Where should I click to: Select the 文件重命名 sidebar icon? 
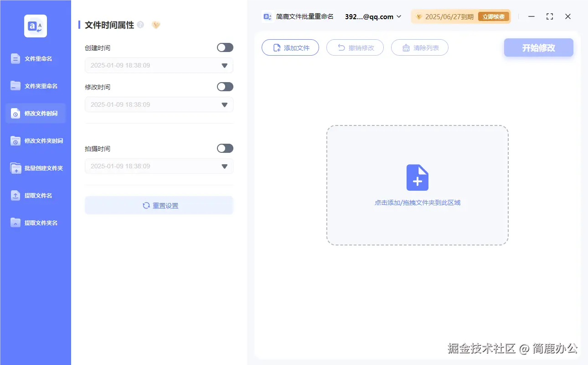pos(36,58)
